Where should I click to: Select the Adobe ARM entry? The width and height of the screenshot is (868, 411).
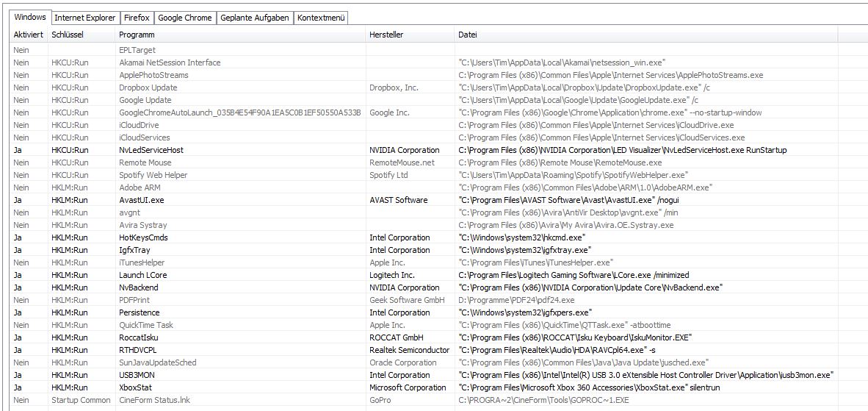[140, 187]
